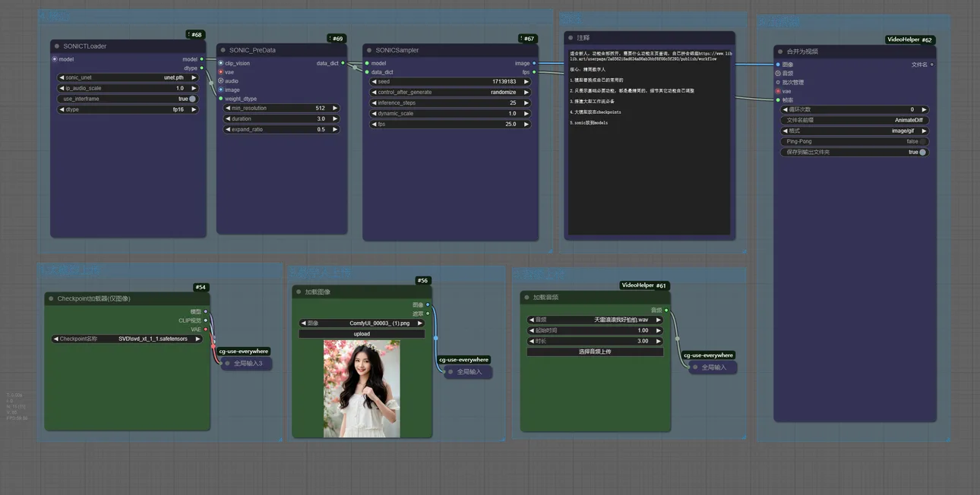Toggle use_interframe in SONICTLoader
This screenshot has width=980, height=495.
click(192, 99)
